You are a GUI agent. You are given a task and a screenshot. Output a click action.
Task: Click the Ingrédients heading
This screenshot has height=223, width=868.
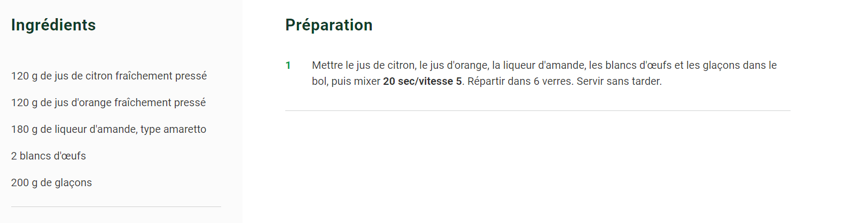[53, 25]
